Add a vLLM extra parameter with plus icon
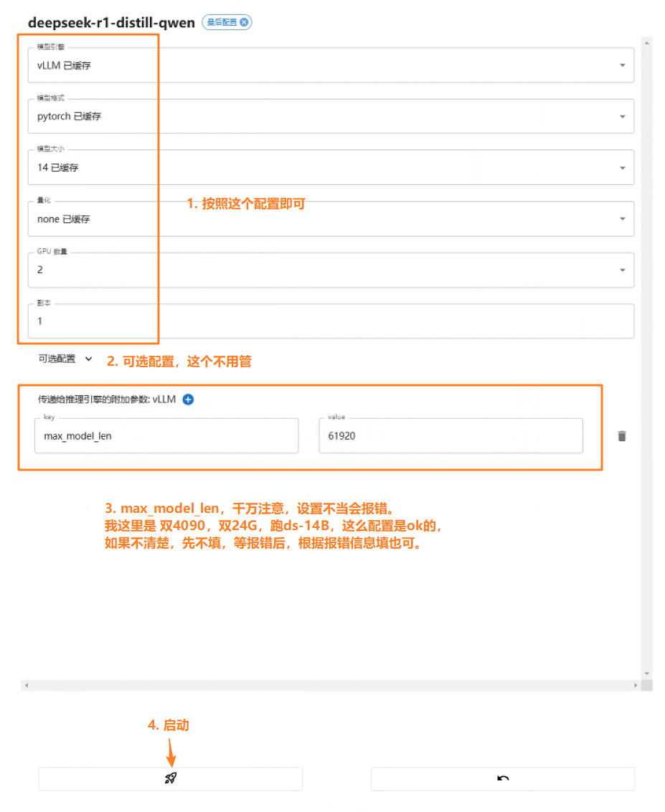The image size is (665, 812). (189, 400)
